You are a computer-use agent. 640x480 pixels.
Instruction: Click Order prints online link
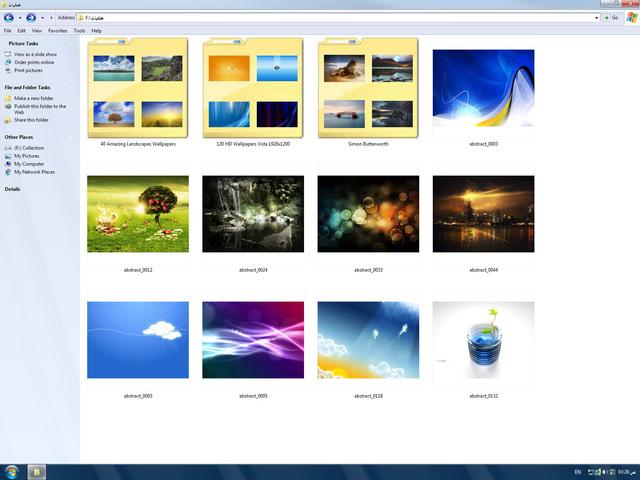(x=34, y=62)
